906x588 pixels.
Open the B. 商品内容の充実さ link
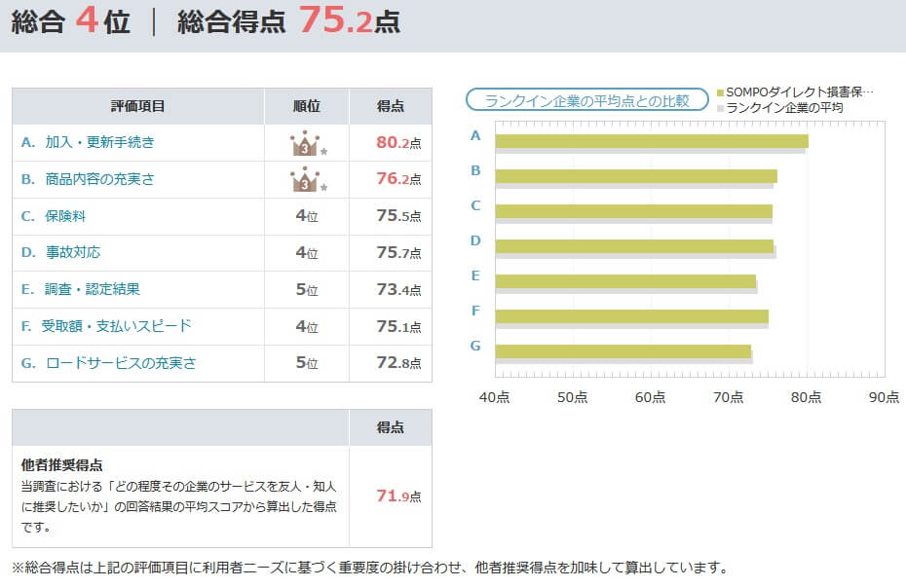click(88, 179)
